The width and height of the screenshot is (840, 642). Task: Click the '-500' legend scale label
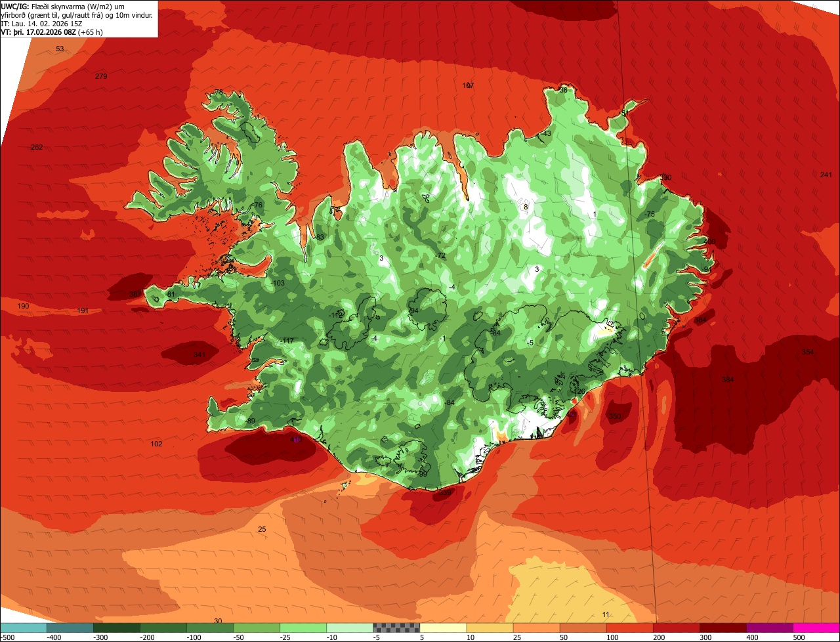(8, 637)
